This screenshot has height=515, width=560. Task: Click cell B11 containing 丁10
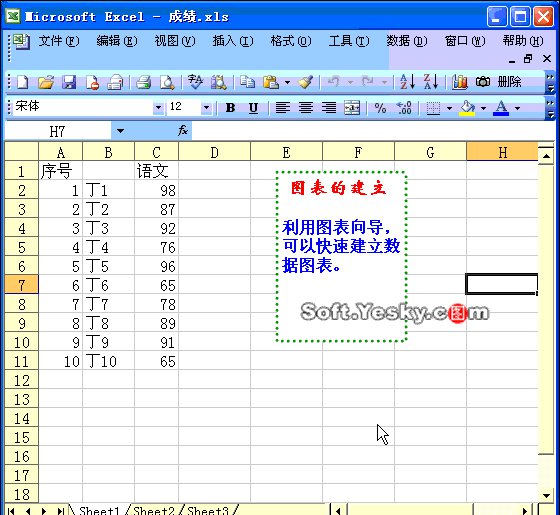point(108,361)
